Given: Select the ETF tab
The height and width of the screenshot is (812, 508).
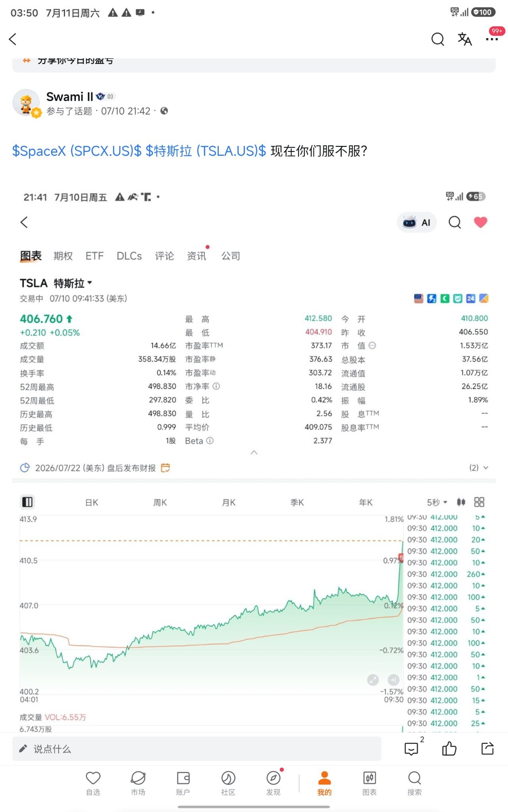Looking at the screenshot, I should [94, 256].
